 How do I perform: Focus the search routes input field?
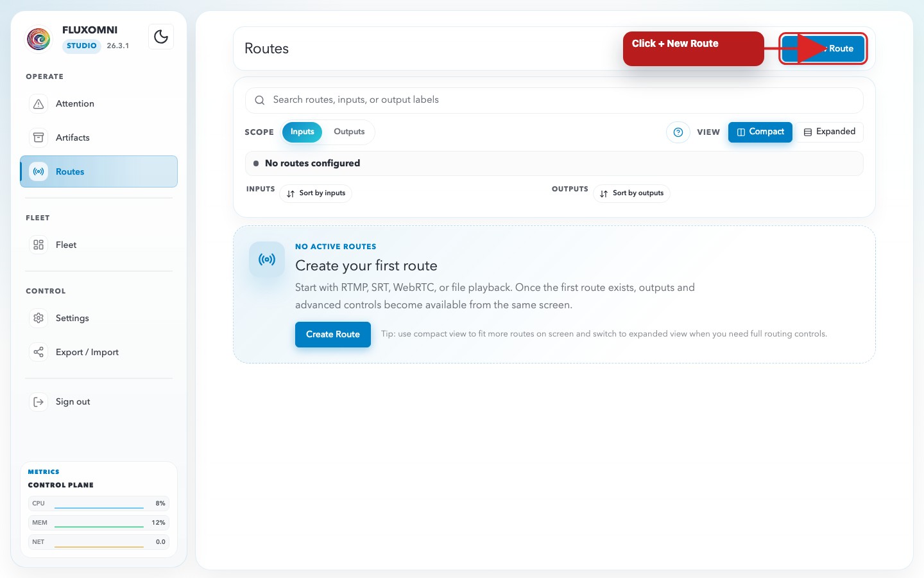coord(554,100)
